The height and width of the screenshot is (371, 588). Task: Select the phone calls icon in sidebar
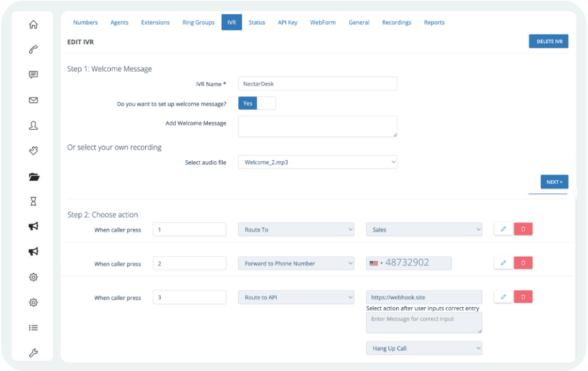coord(33,49)
